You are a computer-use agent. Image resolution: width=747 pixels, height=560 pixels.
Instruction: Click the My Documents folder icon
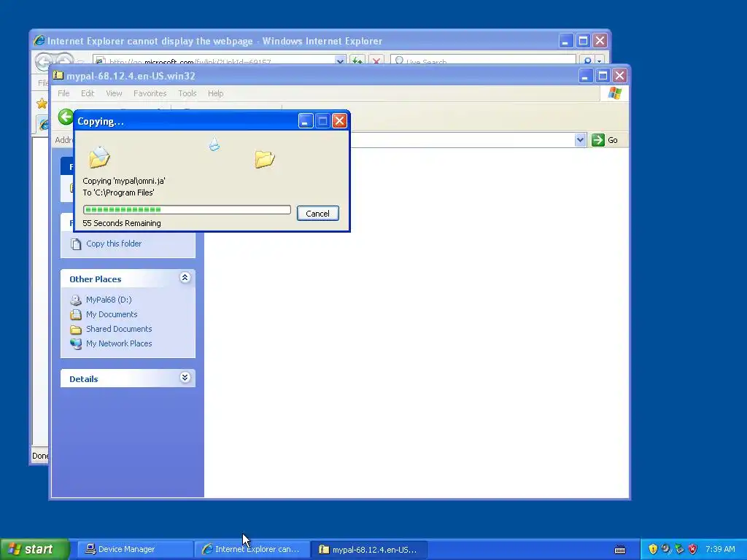76,314
